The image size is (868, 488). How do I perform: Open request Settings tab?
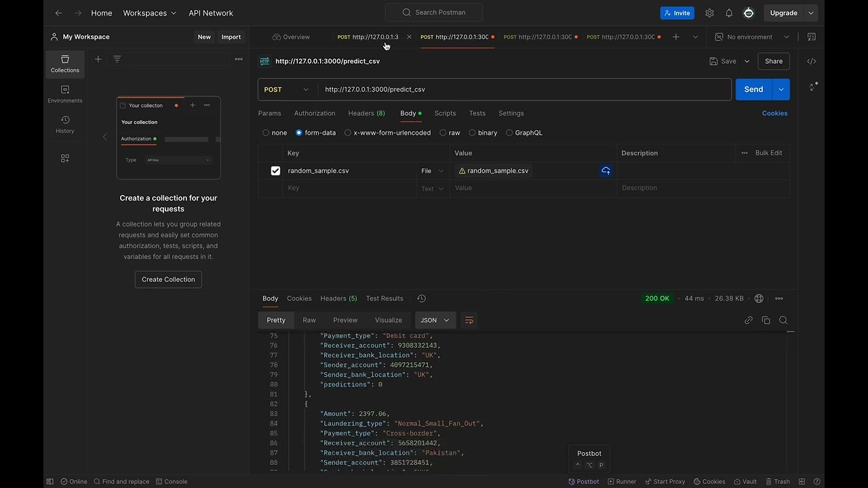(511, 113)
